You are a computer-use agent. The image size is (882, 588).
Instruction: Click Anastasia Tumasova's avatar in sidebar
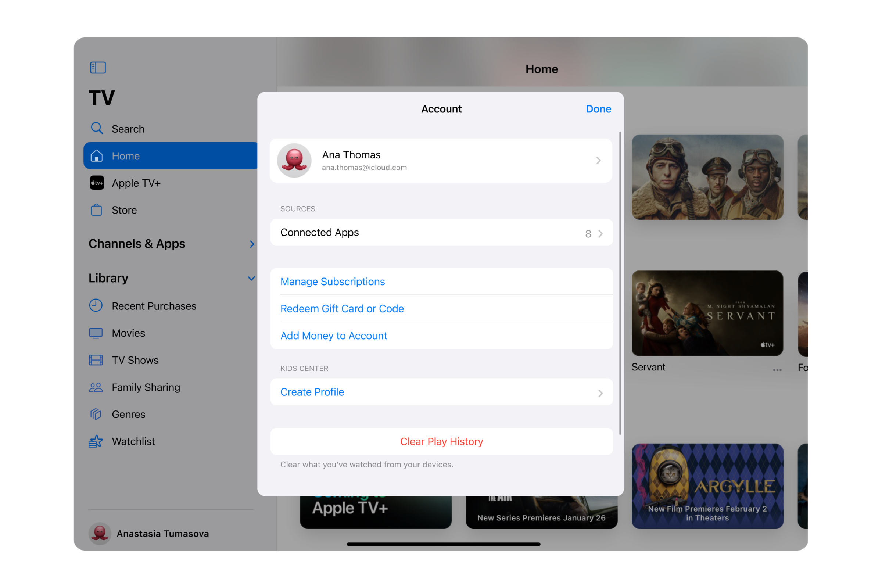tap(100, 534)
